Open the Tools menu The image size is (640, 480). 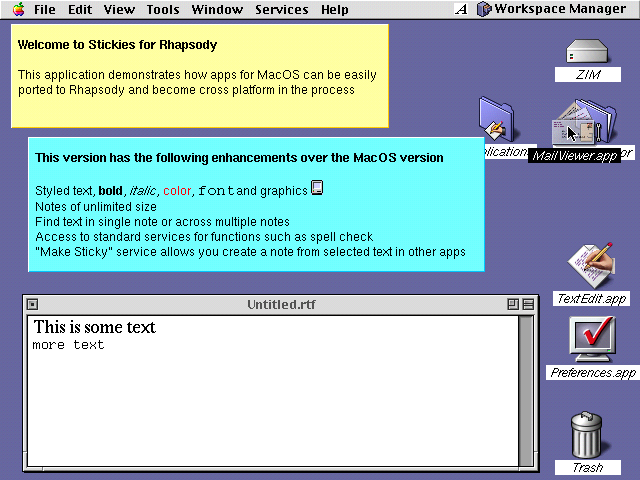click(x=163, y=9)
